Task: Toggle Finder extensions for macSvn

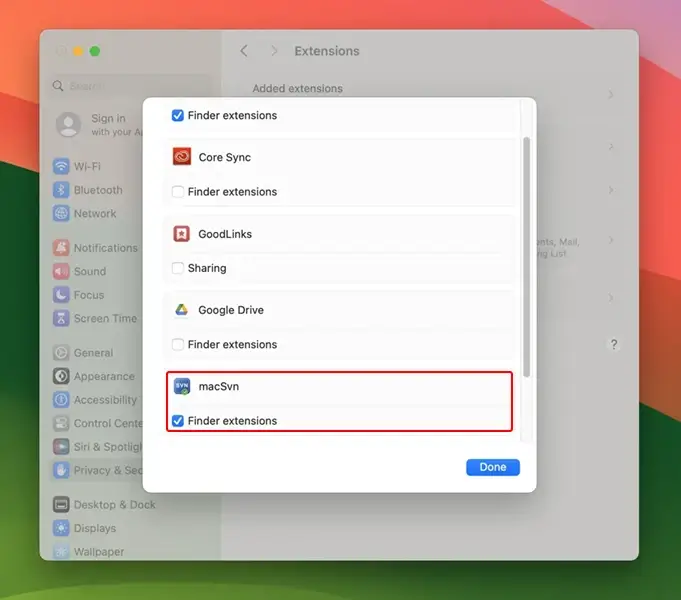Action: point(178,421)
